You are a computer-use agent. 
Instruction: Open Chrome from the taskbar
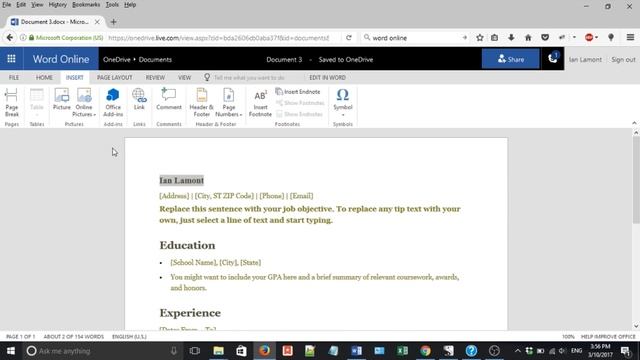click(425, 351)
